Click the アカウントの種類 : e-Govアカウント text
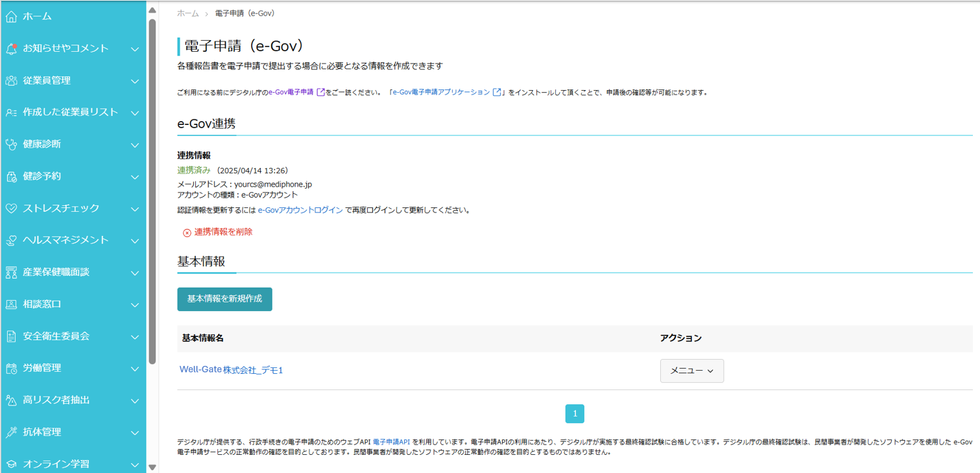 [x=237, y=194]
